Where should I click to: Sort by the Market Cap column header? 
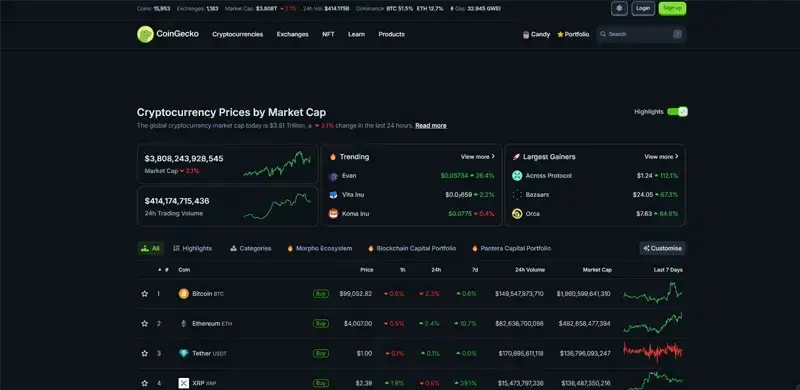[x=597, y=270]
